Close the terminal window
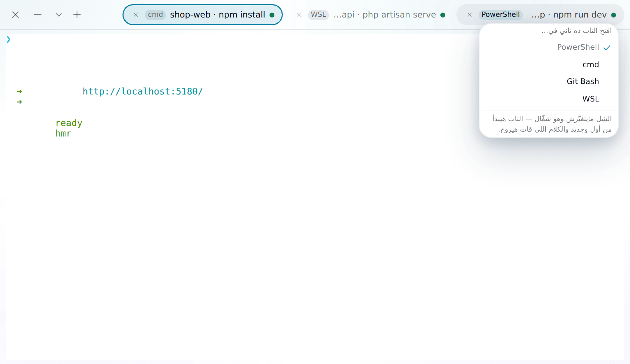This screenshot has height=364, width=630. click(15, 15)
